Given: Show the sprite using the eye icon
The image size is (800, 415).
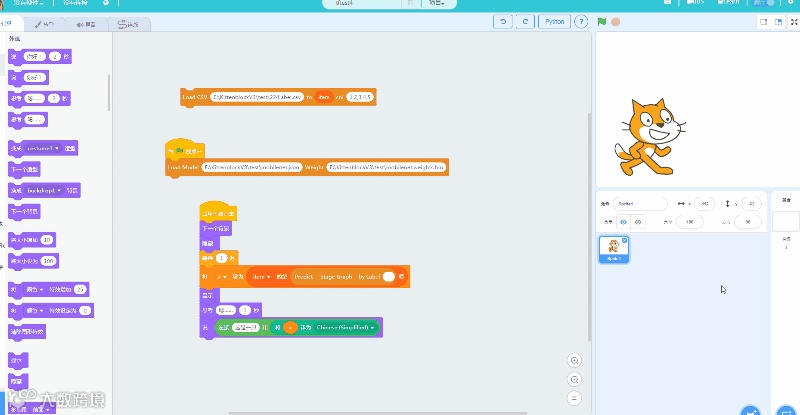Looking at the screenshot, I should click(x=623, y=222).
